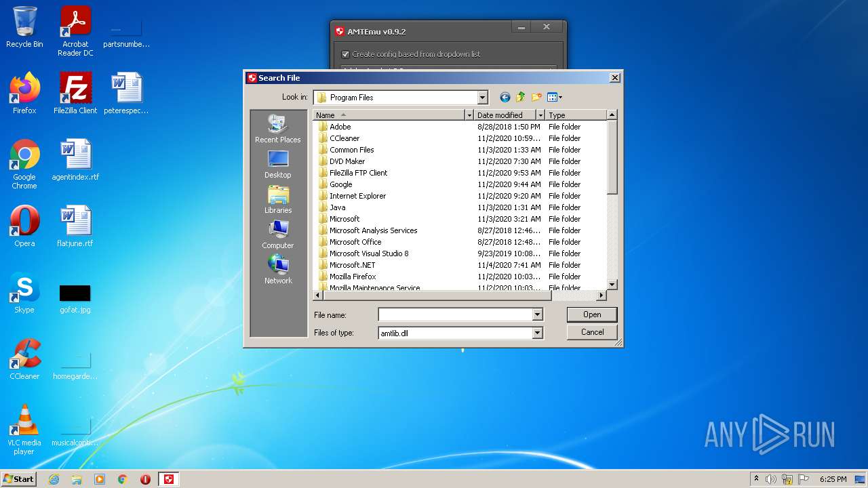This screenshot has width=868, height=488.
Task: Click AMTEmu taskbar button
Action: 169,479
